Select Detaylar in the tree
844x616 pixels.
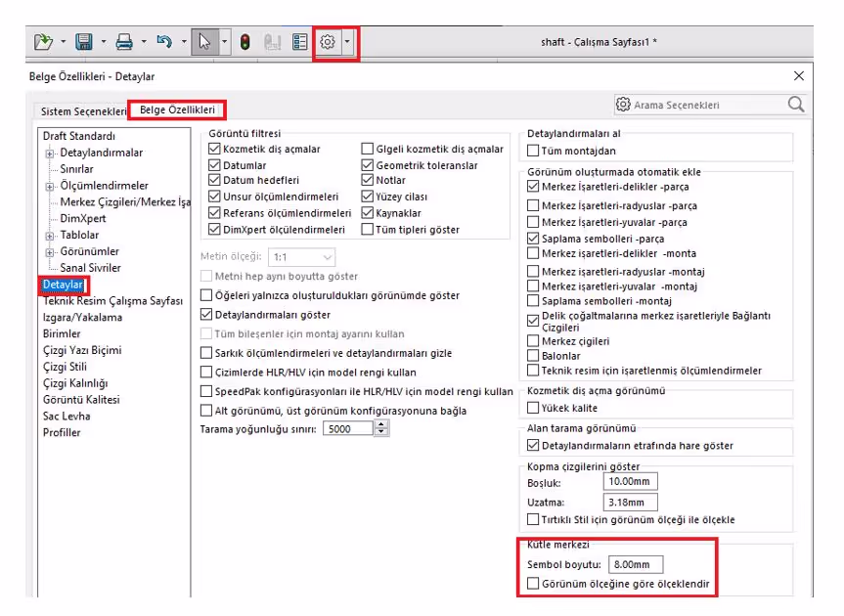[x=63, y=285]
